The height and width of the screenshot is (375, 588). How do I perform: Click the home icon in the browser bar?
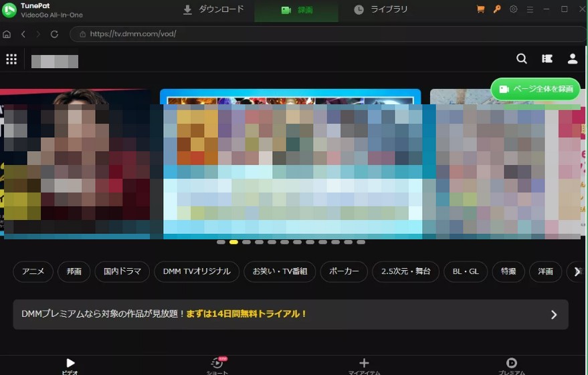point(7,35)
